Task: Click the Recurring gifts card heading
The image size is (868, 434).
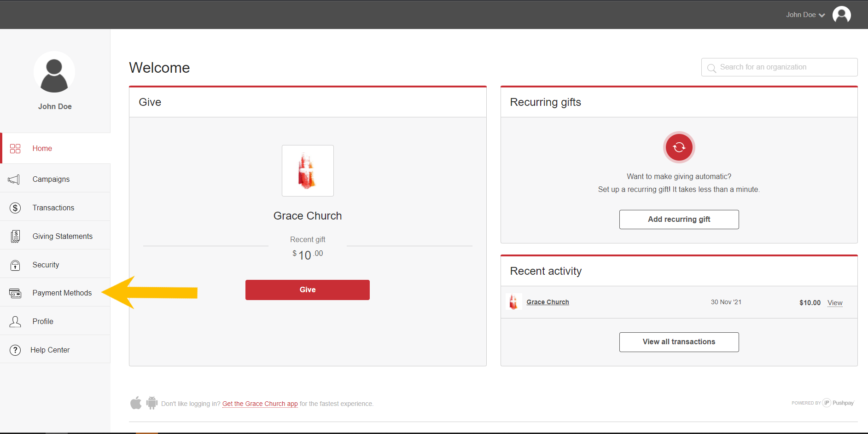Action: pyautogui.click(x=545, y=102)
